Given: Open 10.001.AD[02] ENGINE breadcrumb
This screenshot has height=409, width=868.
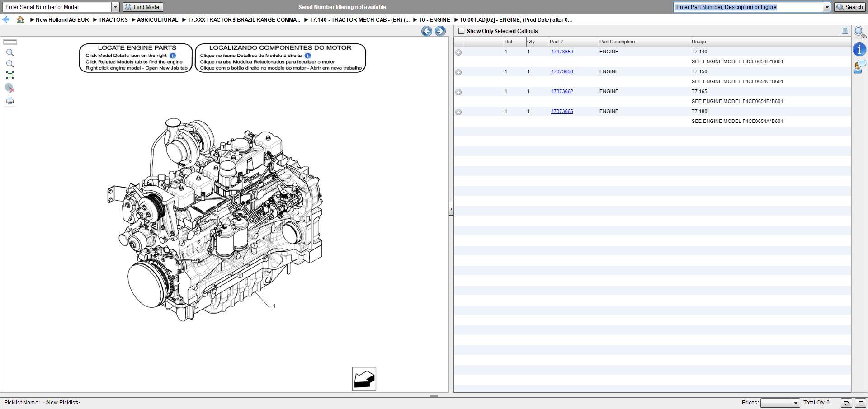Looking at the screenshot, I should coord(516,20).
